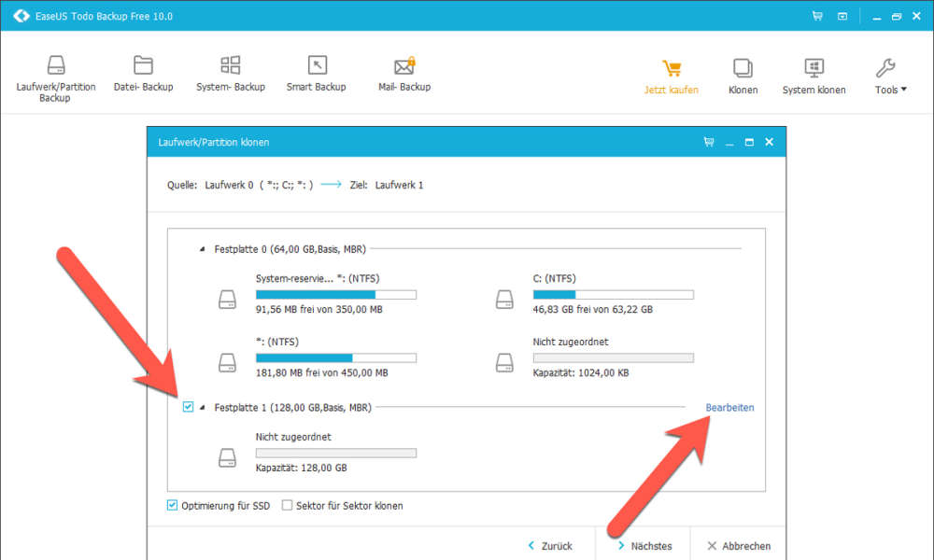Click the EaseUS logo in title bar
934x560 pixels.
coord(21,16)
